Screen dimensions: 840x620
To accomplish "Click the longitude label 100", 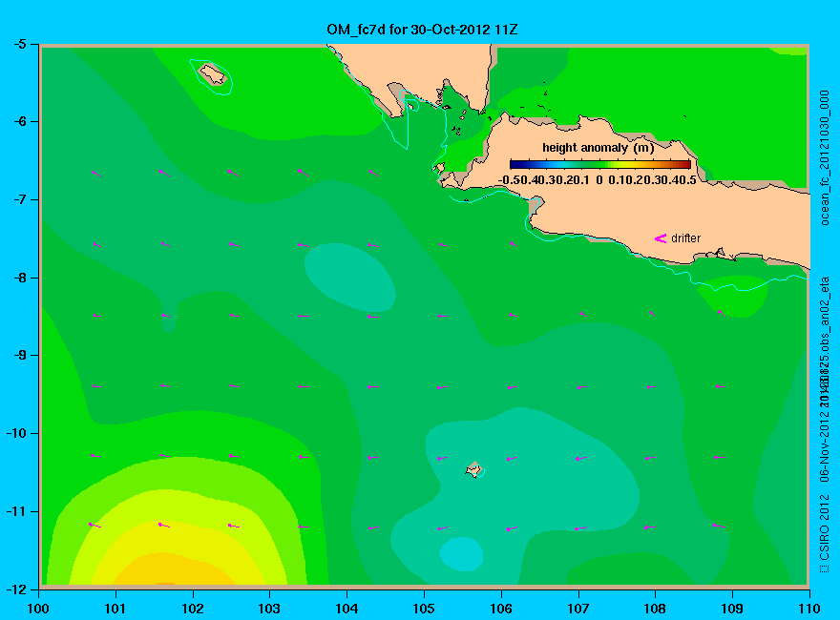I will tap(38, 609).
